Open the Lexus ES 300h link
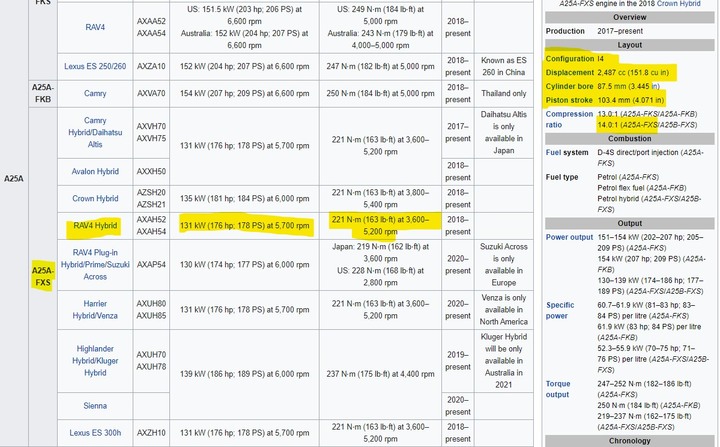The image size is (720, 447). coord(95,433)
